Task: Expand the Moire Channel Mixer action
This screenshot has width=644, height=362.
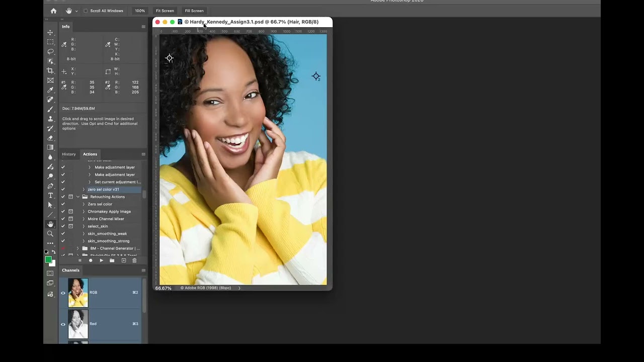Action: click(x=84, y=219)
